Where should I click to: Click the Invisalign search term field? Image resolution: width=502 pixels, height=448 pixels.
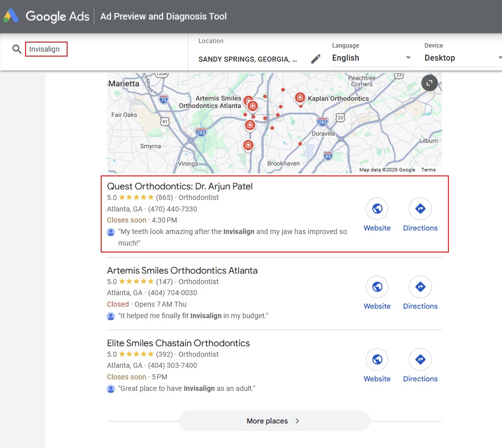(47, 49)
